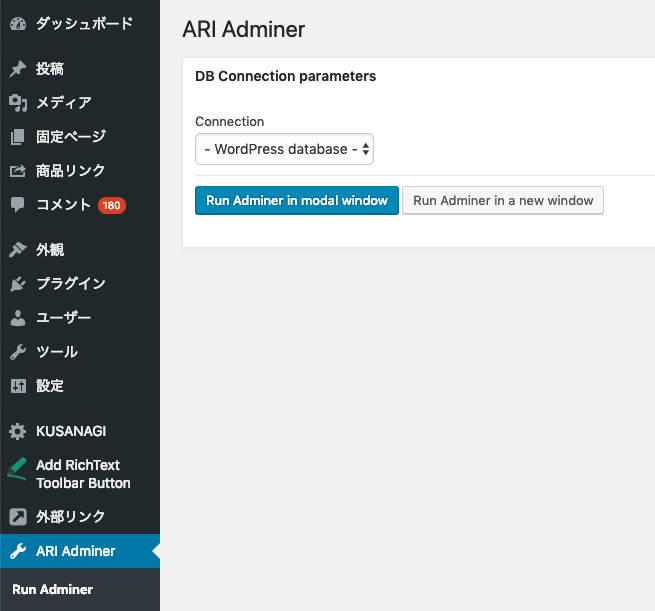Click the plug icon beside プラグイン
The image size is (655, 611).
tap(18, 284)
